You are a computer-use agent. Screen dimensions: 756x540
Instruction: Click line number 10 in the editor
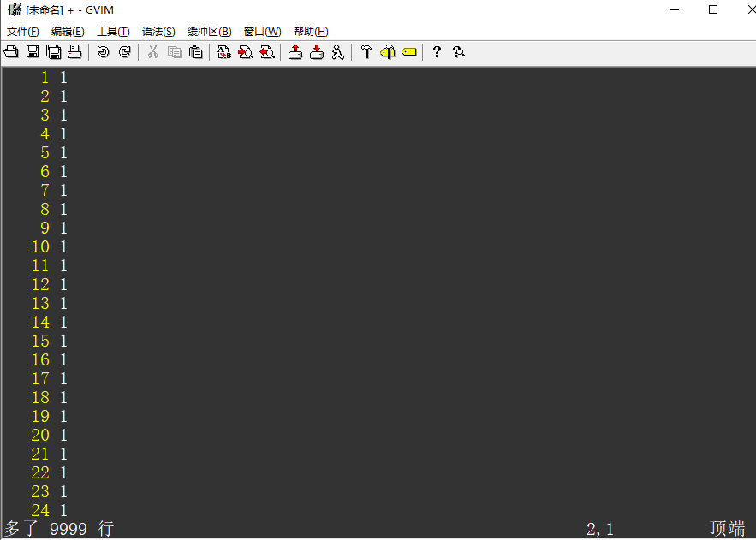[40, 246]
